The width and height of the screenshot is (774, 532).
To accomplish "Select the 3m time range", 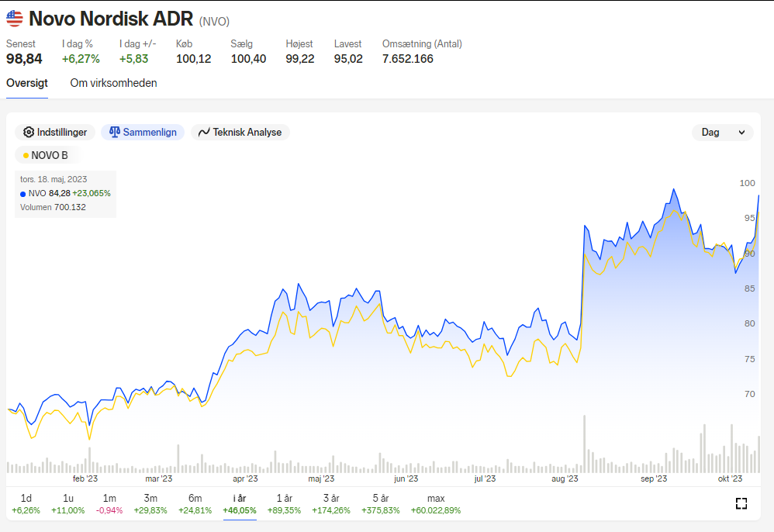I will point(150,504).
